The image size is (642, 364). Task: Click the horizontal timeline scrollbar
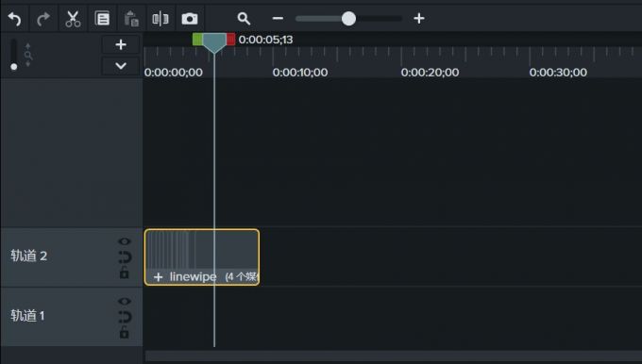pos(394,356)
